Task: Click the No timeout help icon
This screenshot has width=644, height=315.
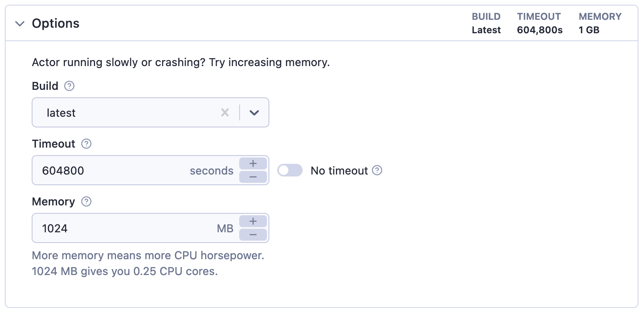Action: (x=377, y=170)
